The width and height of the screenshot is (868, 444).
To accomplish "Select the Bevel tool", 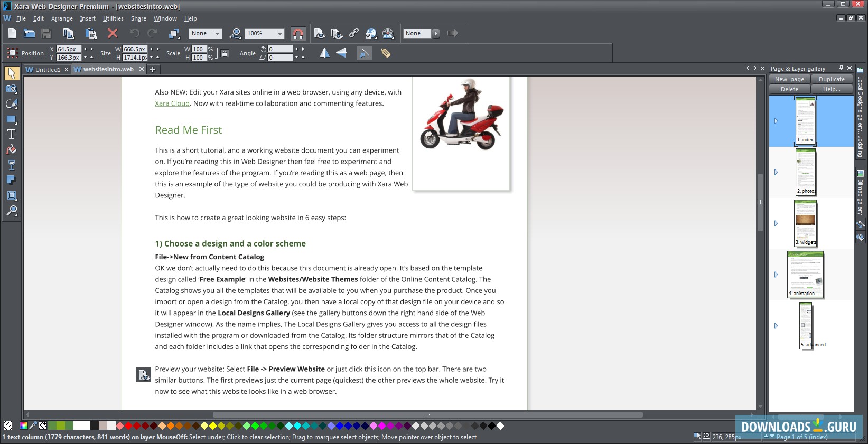I will coord(11,195).
